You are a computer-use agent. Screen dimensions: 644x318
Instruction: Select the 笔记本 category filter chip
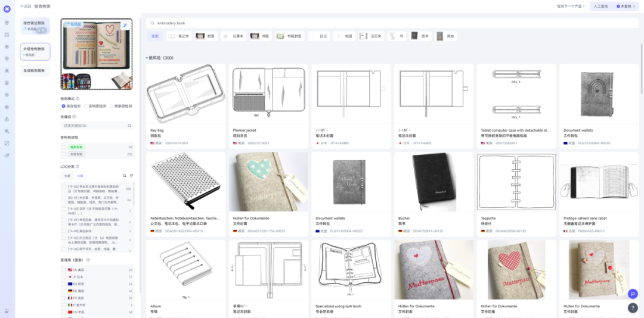(x=178, y=36)
